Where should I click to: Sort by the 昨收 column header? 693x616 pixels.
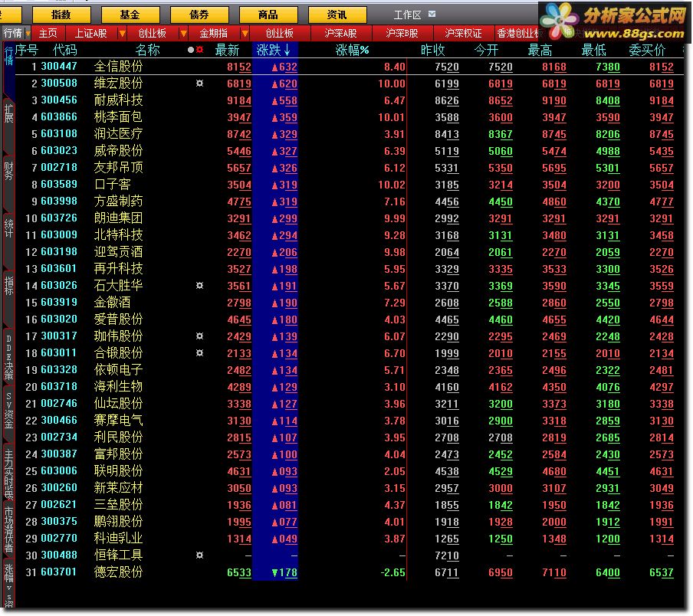[432, 50]
